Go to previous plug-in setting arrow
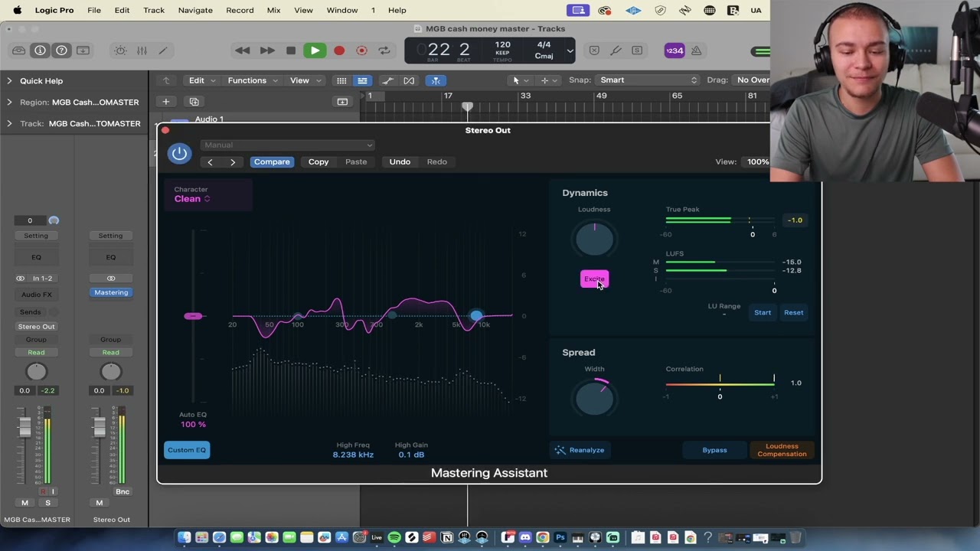 210,162
